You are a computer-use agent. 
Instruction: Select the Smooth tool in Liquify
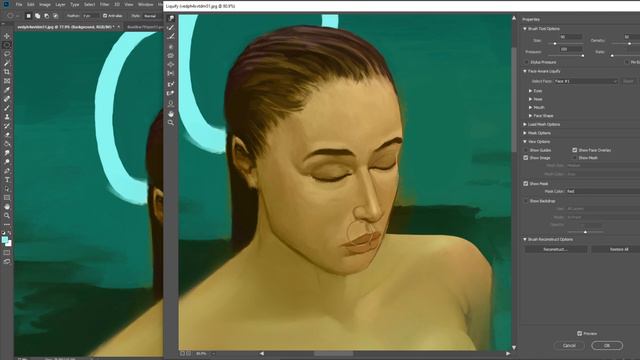(171, 37)
